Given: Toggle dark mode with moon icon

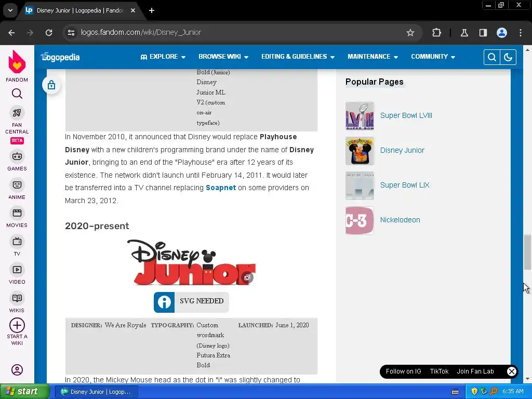Looking at the screenshot, I should coord(508,57).
